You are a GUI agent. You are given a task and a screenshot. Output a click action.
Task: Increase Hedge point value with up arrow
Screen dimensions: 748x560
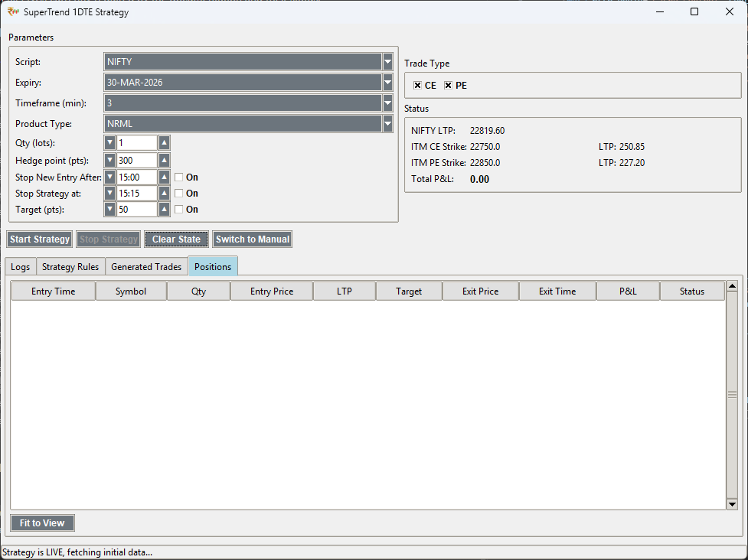coord(164,161)
